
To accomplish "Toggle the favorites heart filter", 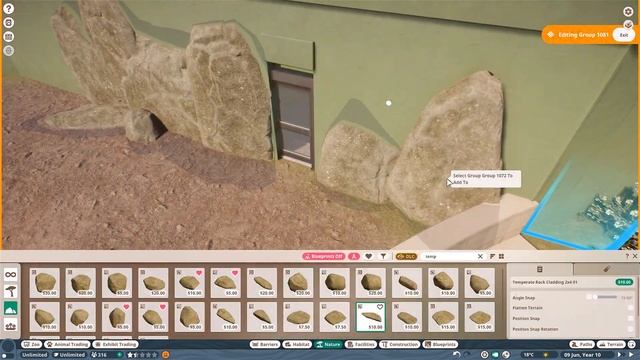I will [x=369, y=256].
